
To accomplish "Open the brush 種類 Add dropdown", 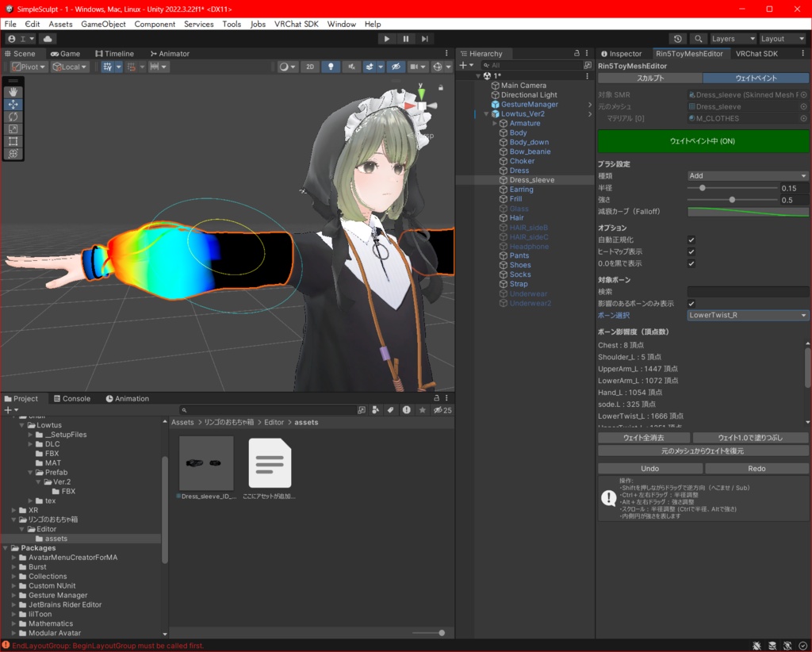I will click(746, 175).
